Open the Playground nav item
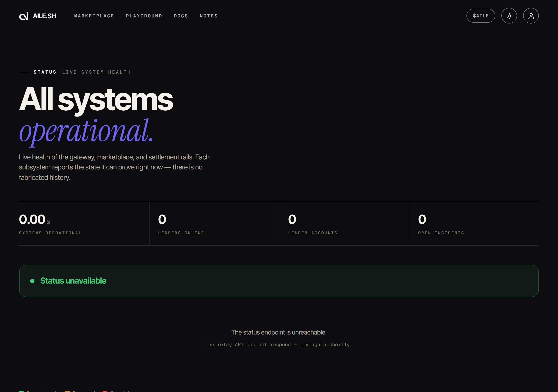This screenshot has height=392, width=558. [144, 16]
